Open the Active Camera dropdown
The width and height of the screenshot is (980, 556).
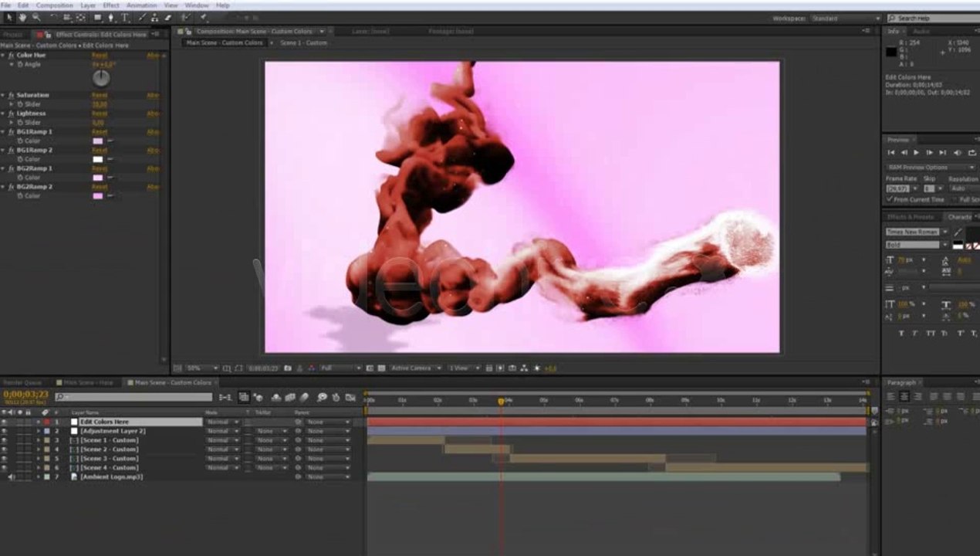[x=415, y=368]
